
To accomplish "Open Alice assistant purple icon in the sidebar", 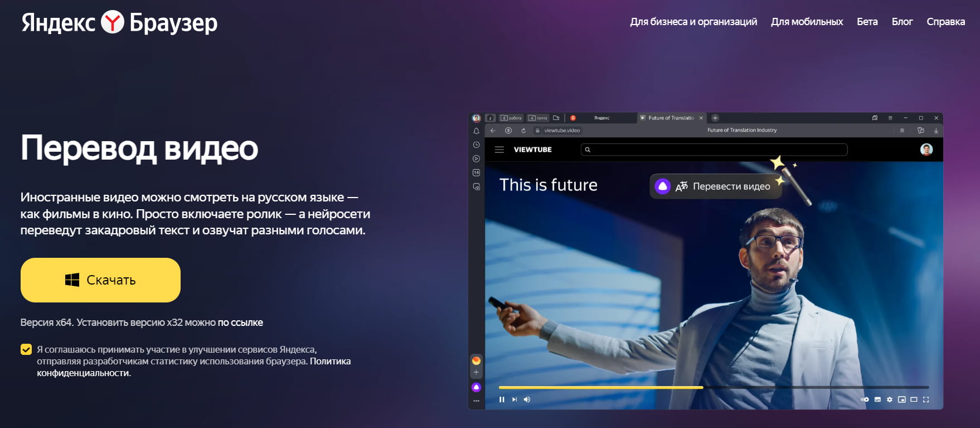I will 476,387.
